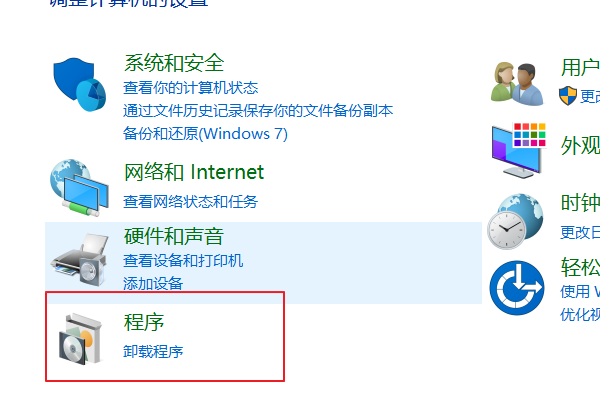This screenshot has width=600, height=400.
Task: Open 查看你的计算机状态 link
Action: tap(191, 88)
